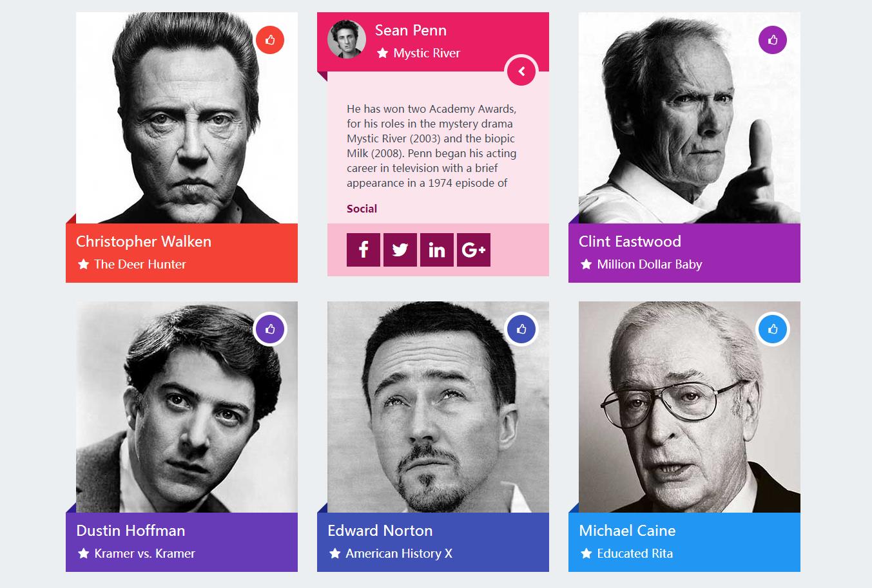Collapse Sean Penn's card with the back chevron
872x588 pixels.
tap(521, 71)
